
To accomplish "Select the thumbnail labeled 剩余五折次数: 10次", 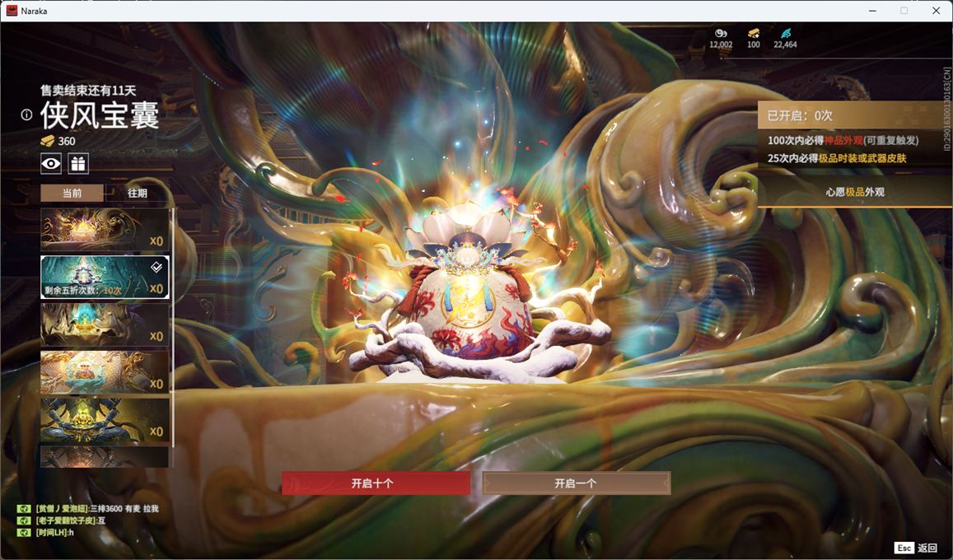I will [x=105, y=277].
